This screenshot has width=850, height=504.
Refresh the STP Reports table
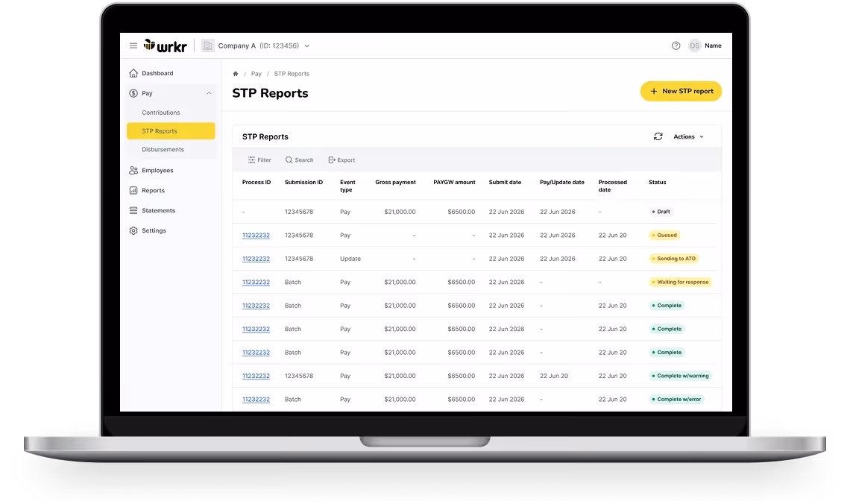[x=658, y=136]
